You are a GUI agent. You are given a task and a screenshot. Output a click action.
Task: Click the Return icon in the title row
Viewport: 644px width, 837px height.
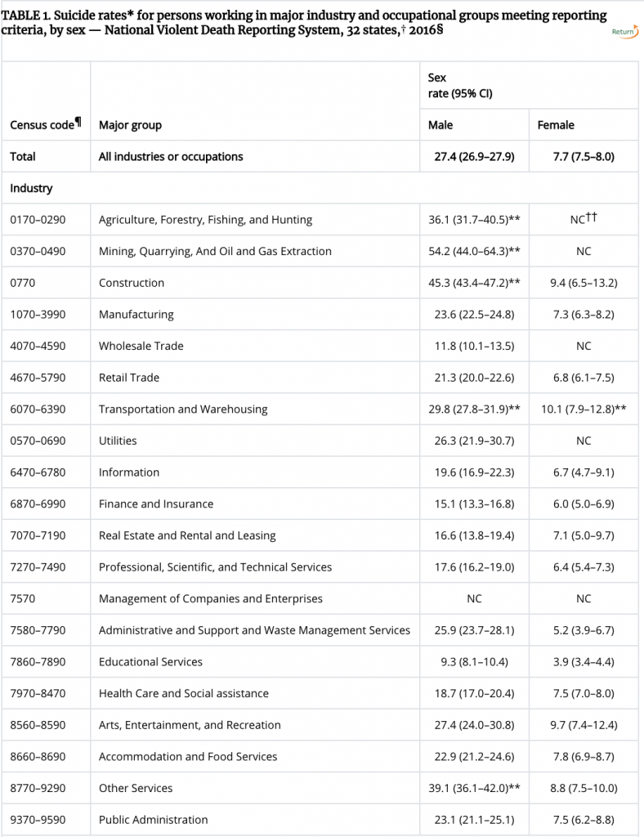coord(624,32)
